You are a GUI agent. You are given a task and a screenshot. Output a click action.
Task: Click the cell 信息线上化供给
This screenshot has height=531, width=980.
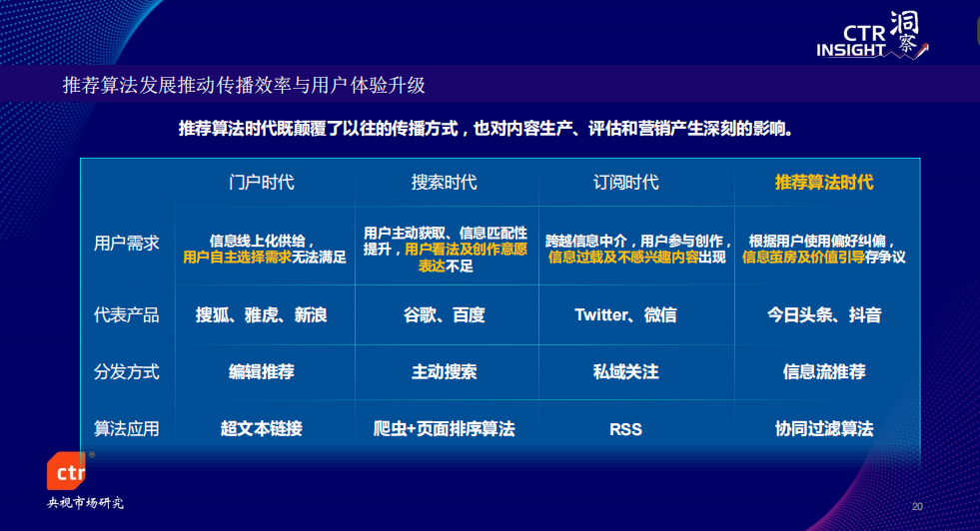coord(265,249)
